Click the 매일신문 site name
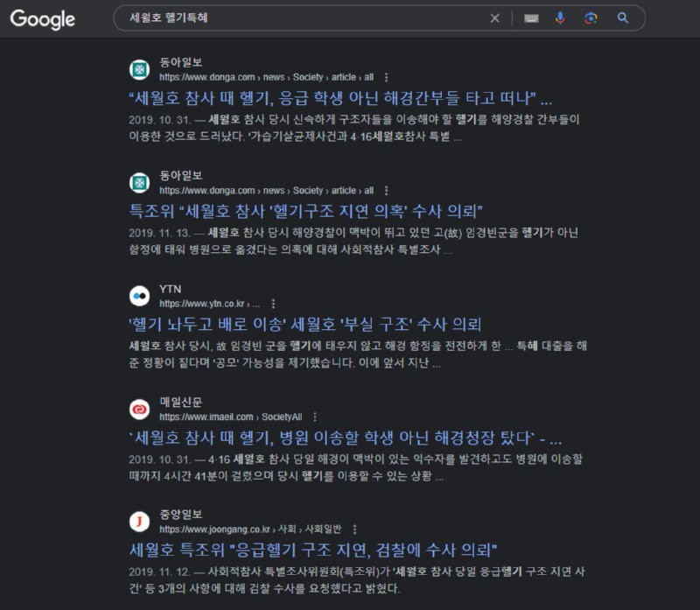700x610 pixels. click(x=181, y=402)
